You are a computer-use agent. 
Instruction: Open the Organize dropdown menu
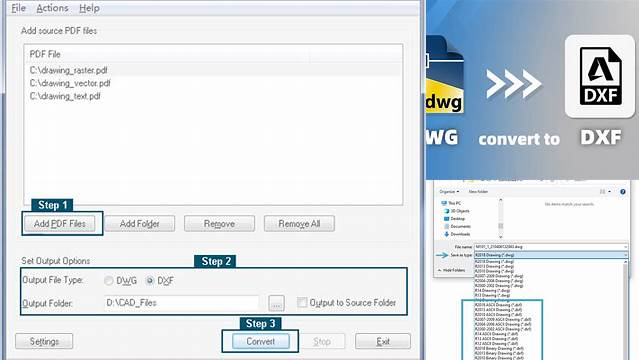point(449,192)
